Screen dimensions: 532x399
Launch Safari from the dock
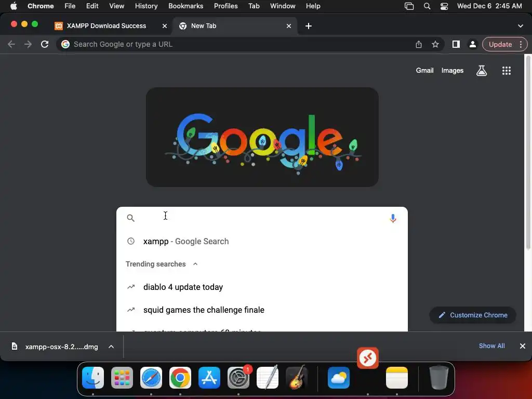151,377
